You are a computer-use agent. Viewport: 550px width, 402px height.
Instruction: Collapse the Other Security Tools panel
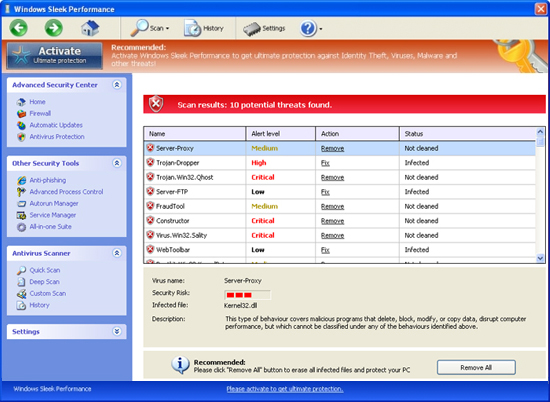(x=117, y=163)
